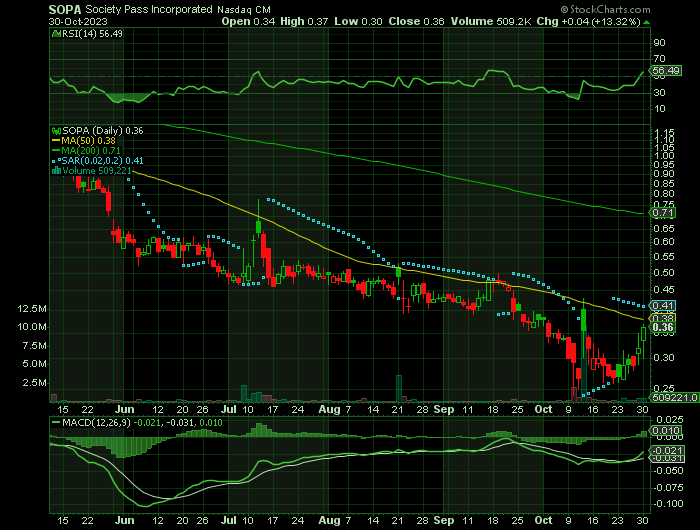Click the Close 0.36 value
This screenshot has width=700, height=530.
click(417, 21)
